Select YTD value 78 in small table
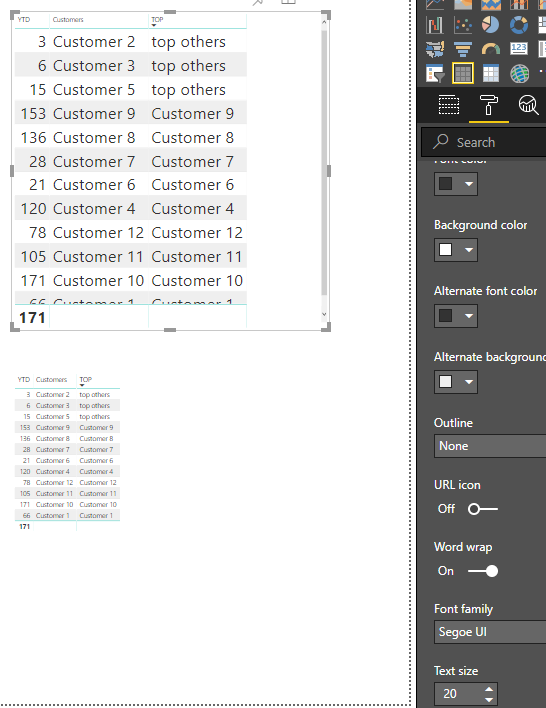 [27, 482]
